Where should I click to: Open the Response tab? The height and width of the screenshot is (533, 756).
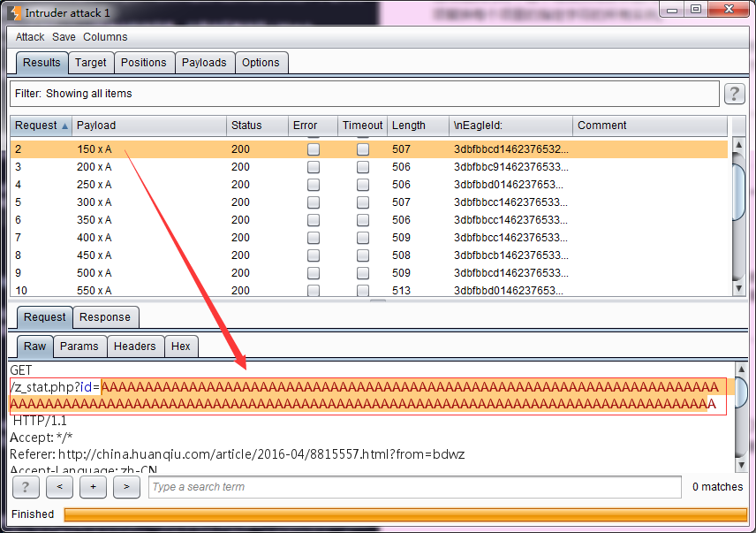coord(105,317)
